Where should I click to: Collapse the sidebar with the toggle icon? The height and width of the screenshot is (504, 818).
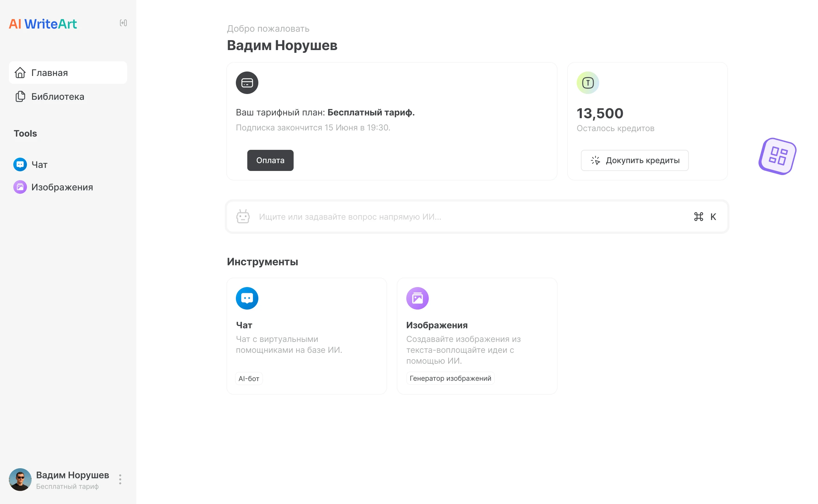123,23
